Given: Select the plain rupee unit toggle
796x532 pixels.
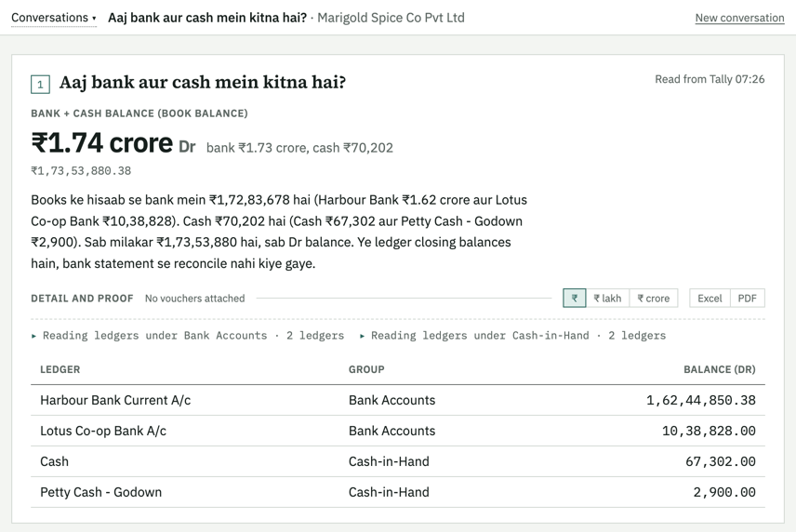Looking at the screenshot, I should coord(575,298).
